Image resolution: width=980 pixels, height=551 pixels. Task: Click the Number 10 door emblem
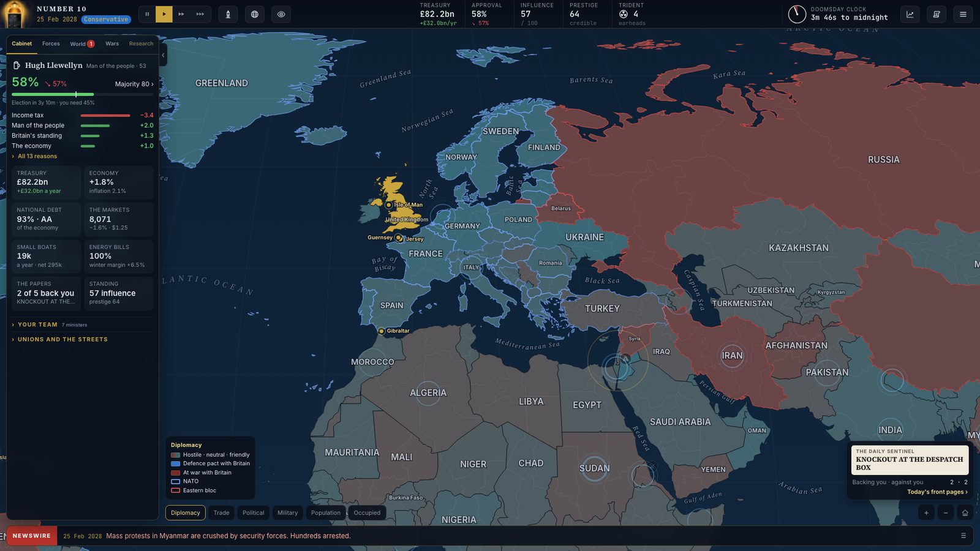pyautogui.click(x=15, y=14)
